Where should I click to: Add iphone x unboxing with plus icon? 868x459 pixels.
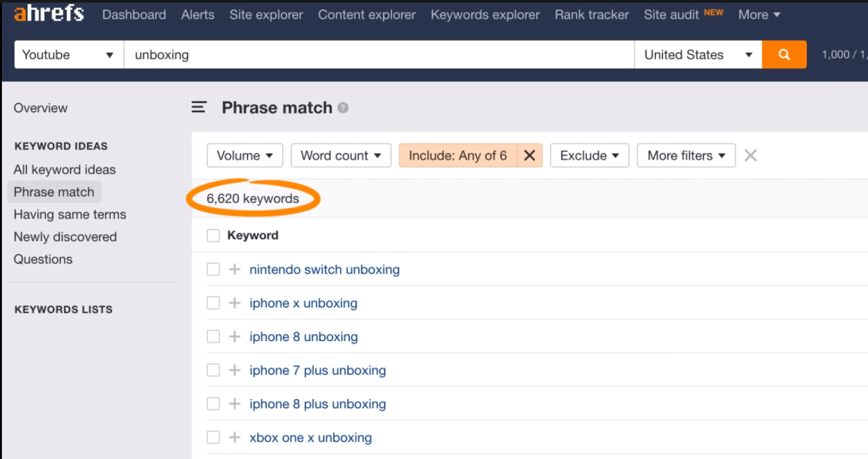(235, 303)
